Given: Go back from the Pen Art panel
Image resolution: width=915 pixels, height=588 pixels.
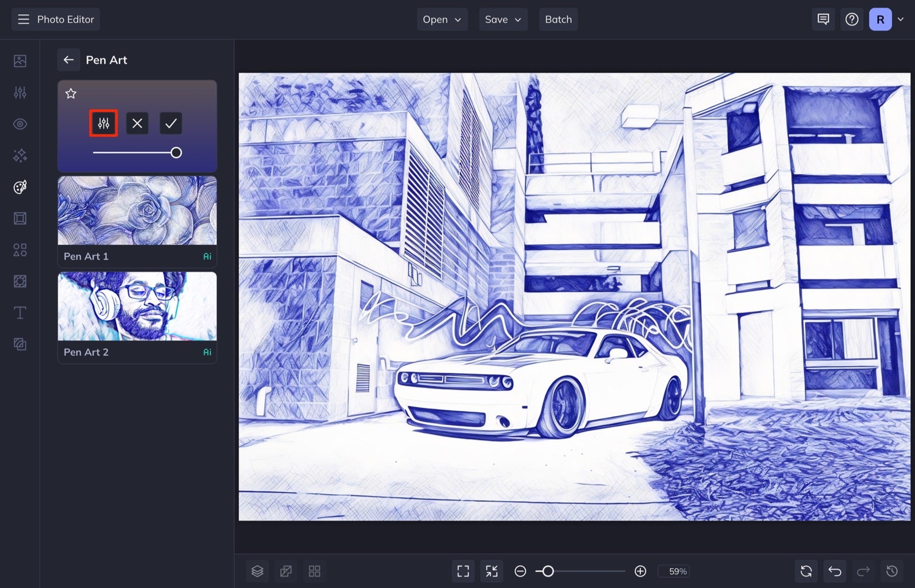Looking at the screenshot, I should pos(68,59).
